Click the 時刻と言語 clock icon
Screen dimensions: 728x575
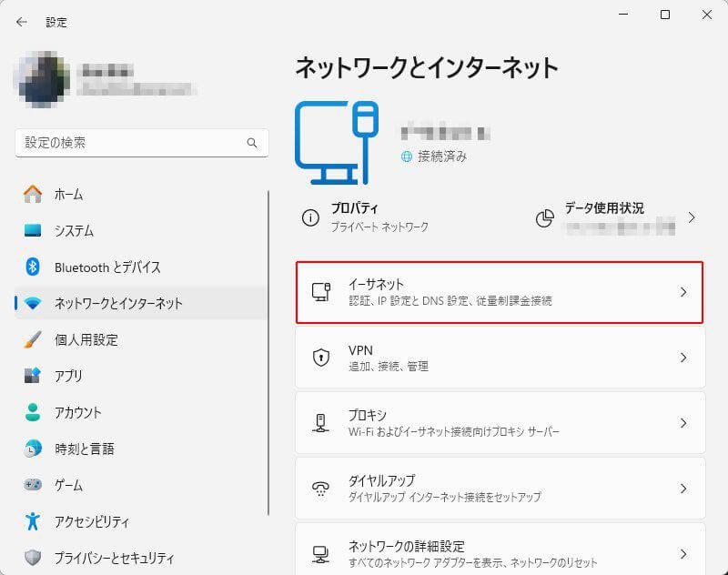click(x=33, y=449)
